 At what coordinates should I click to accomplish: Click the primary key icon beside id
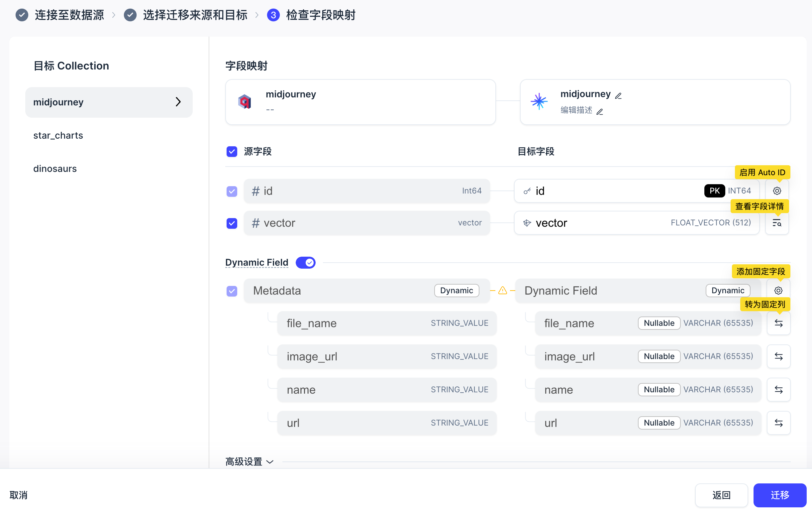point(527,191)
